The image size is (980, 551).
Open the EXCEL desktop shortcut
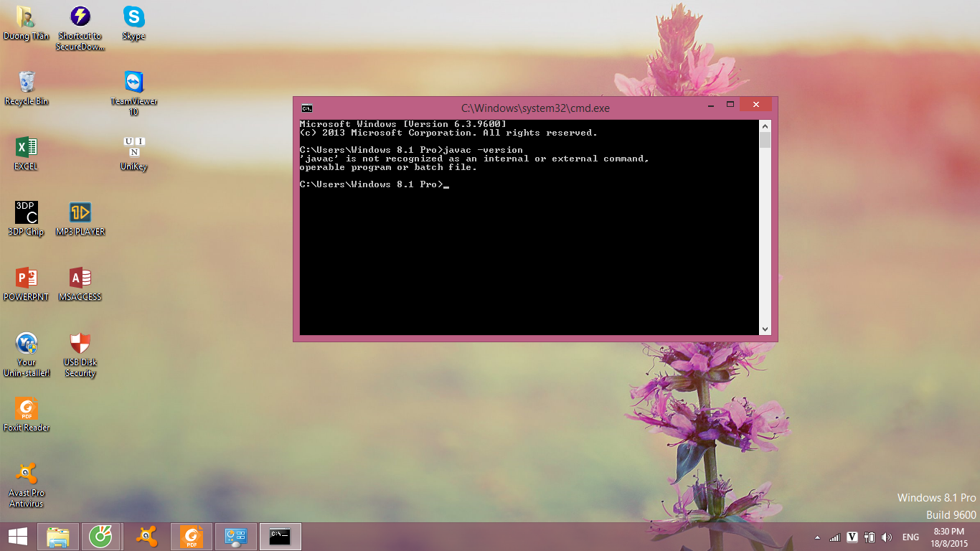click(27, 148)
